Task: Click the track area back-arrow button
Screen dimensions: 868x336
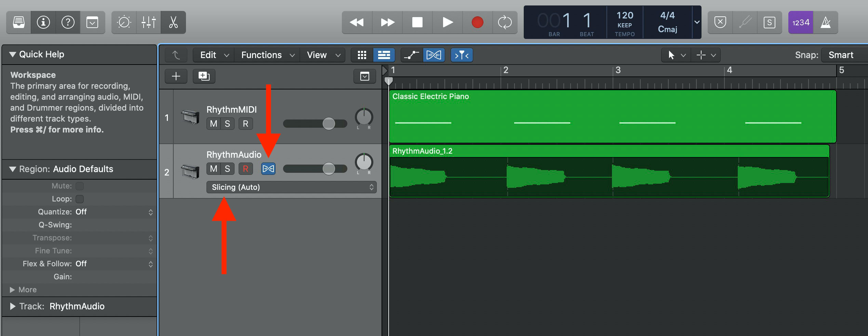Action: tap(176, 55)
